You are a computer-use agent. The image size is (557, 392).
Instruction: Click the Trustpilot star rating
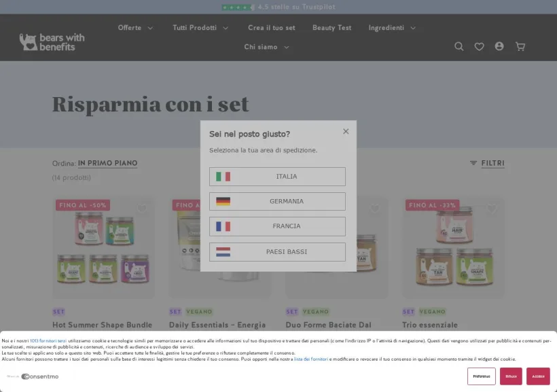pos(238,7)
